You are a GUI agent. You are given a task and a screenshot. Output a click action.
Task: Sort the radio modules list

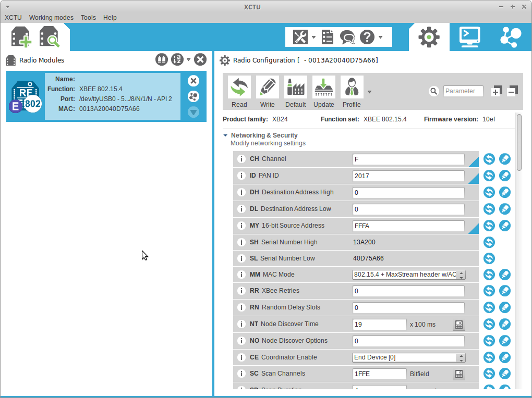coord(177,60)
